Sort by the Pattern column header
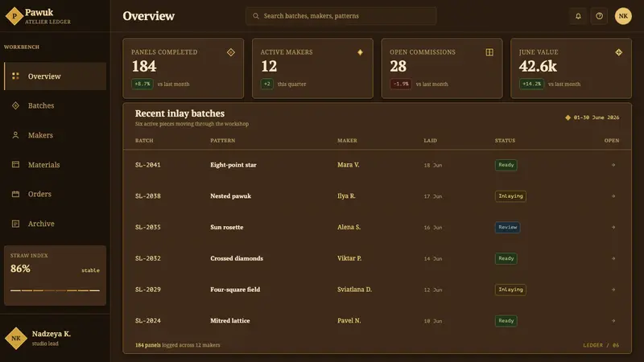The image size is (644, 362). pyautogui.click(x=223, y=140)
